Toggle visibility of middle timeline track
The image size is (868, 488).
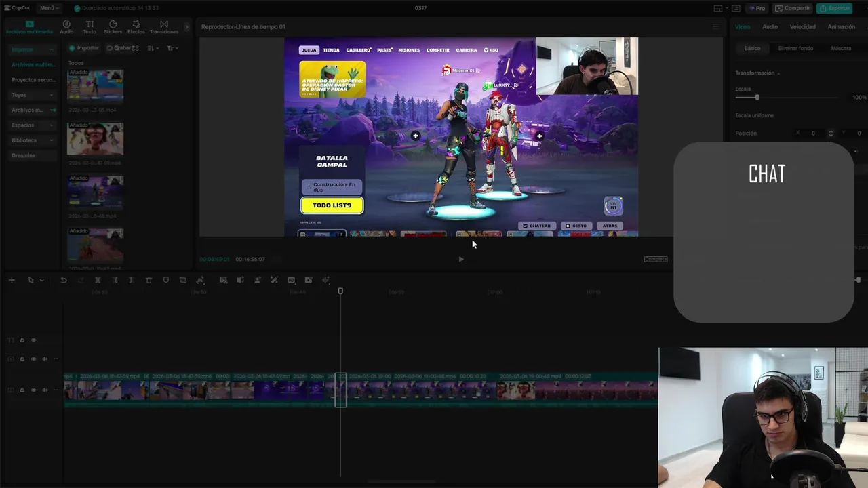point(33,359)
